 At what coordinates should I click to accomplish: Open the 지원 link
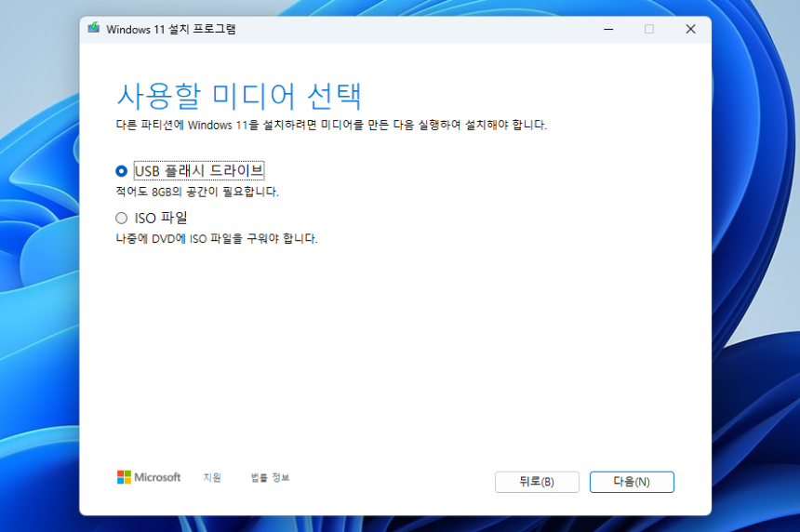pyautogui.click(x=212, y=477)
